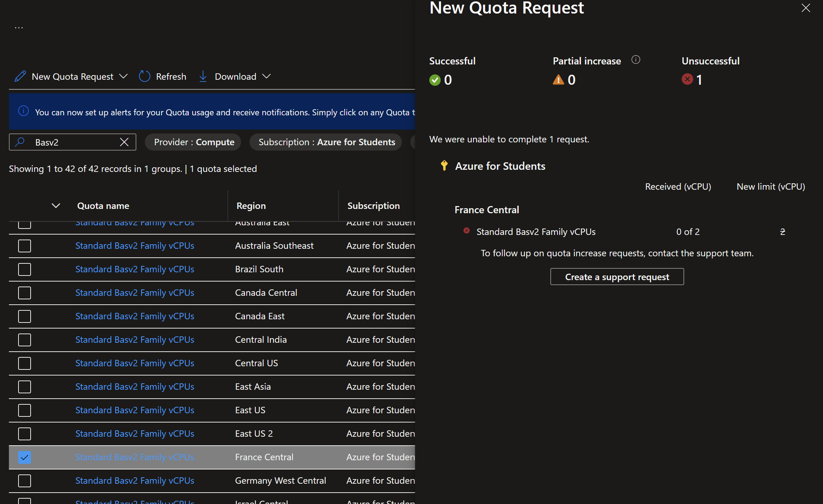Open Standard Basv2 Family vCPUs link for Australia Southeast

pyautogui.click(x=135, y=246)
